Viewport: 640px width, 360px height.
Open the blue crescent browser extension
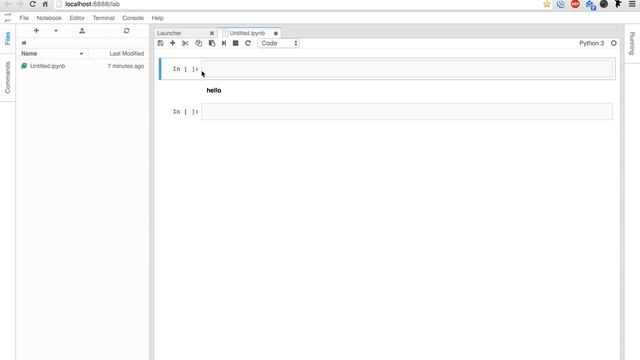click(x=561, y=4)
